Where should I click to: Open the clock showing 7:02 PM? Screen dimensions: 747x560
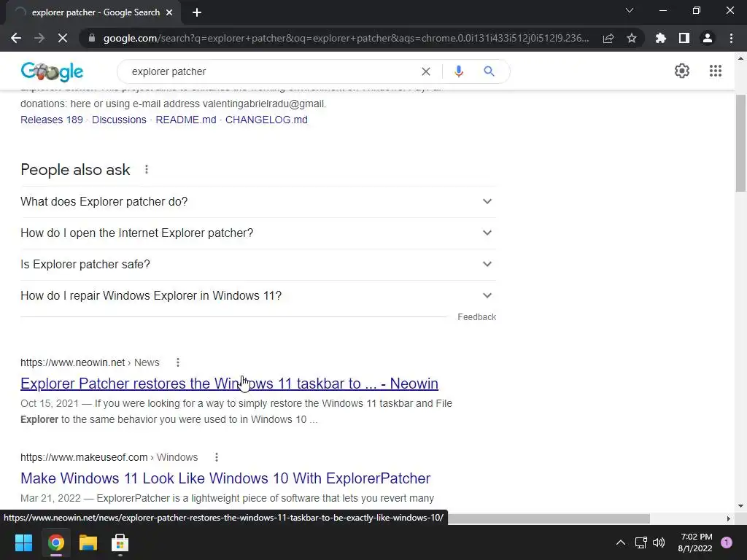[695, 542]
